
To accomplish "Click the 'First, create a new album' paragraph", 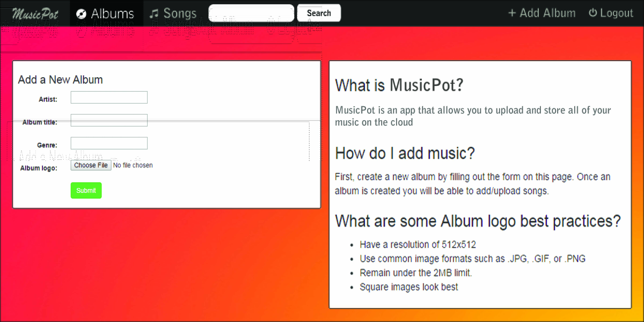I will 473,184.
